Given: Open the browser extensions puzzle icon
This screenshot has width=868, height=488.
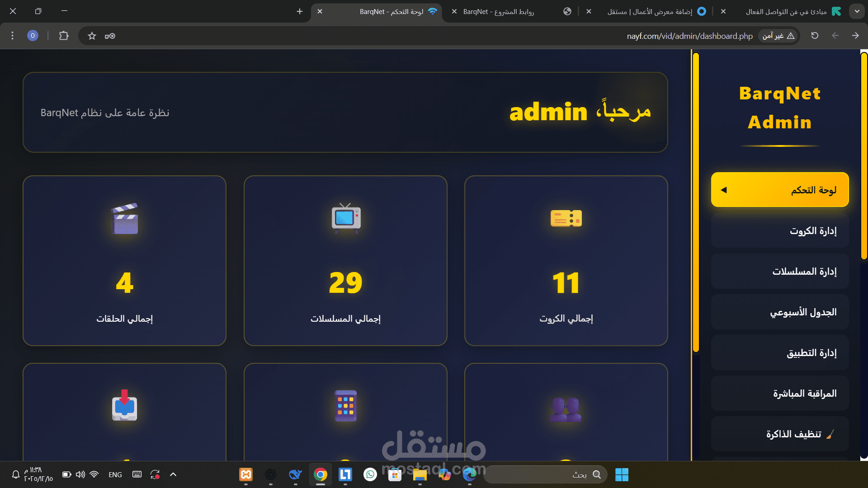Looking at the screenshot, I should pyautogui.click(x=63, y=36).
